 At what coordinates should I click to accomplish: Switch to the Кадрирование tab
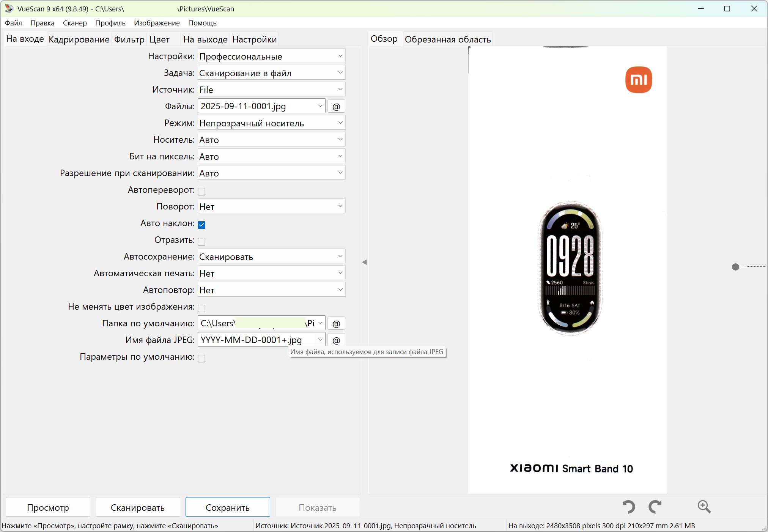click(79, 39)
